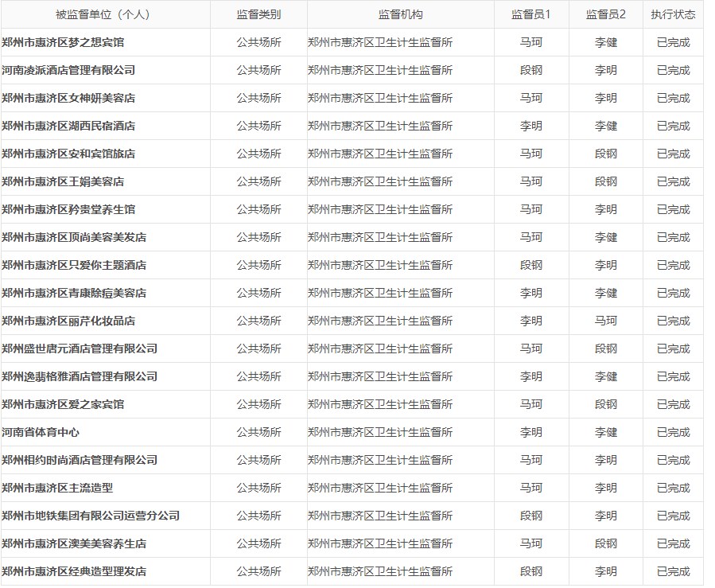Click 马珂 in 梦之想宾馆 row

tap(530, 42)
